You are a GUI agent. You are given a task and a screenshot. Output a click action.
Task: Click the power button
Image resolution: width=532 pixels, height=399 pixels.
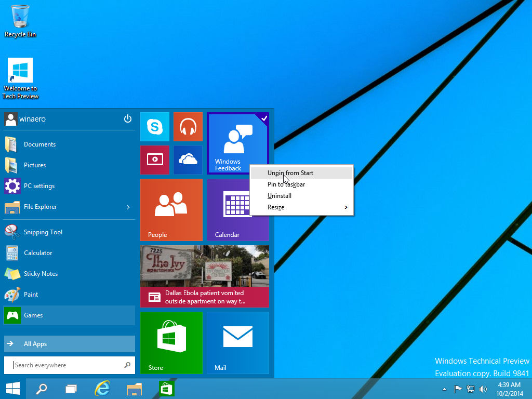(128, 119)
